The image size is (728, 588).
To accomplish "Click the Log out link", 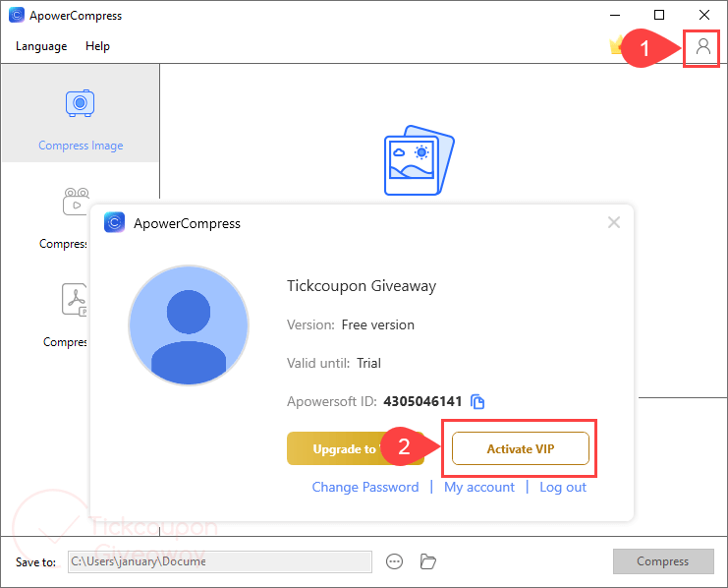I will pyautogui.click(x=563, y=487).
